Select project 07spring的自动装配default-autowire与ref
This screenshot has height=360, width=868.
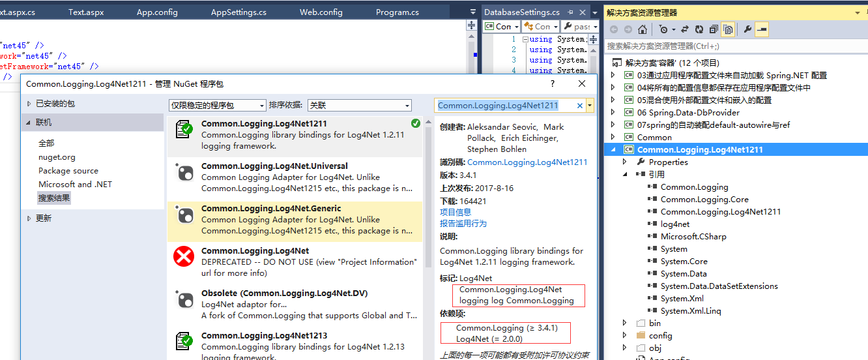(x=714, y=125)
